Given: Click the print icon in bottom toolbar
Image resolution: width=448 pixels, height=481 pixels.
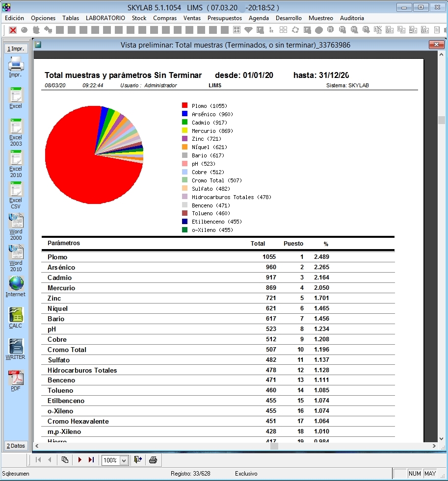Looking at the screenshot, I should 153,460.
